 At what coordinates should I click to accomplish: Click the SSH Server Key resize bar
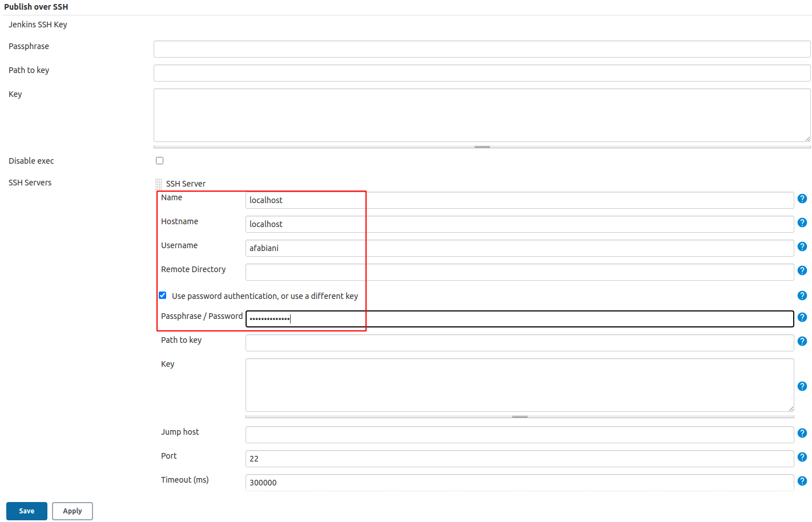tap(520, 416)
